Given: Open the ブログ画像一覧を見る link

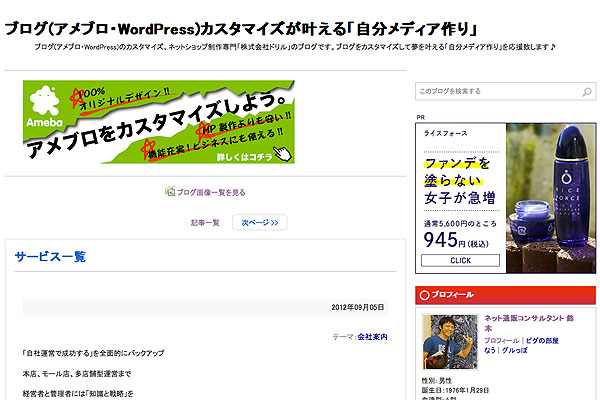Looking at the screenshot, I should (210, 192).
